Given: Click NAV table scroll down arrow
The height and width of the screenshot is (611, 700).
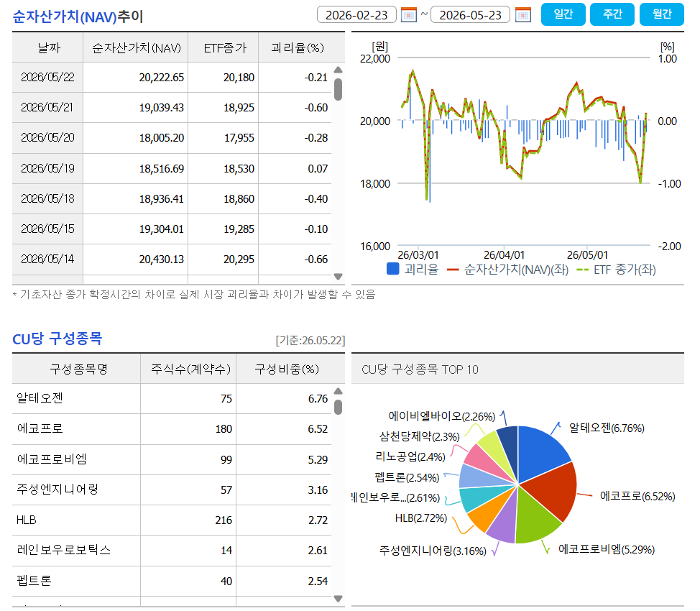Looking at the screenshot, I should pos(338,277).
